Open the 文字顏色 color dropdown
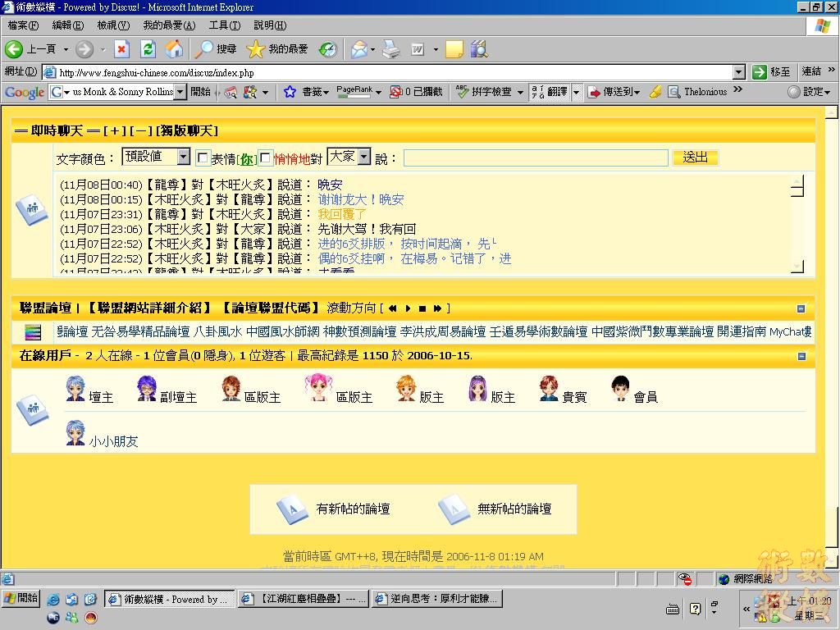 point(183,157)
